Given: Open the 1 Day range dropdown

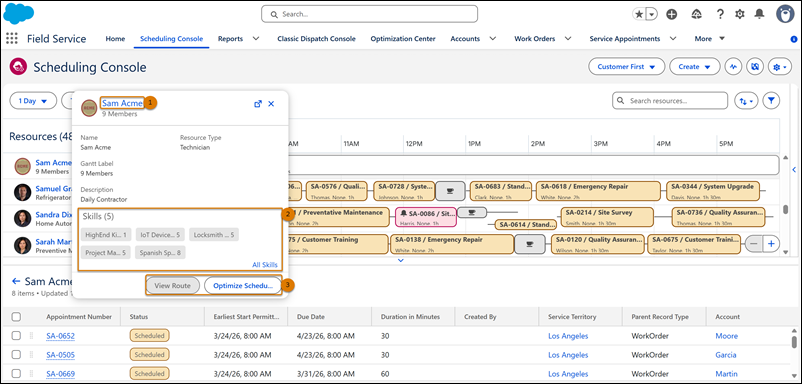Looking at the screenshot, I should click(x=33, y=101).
